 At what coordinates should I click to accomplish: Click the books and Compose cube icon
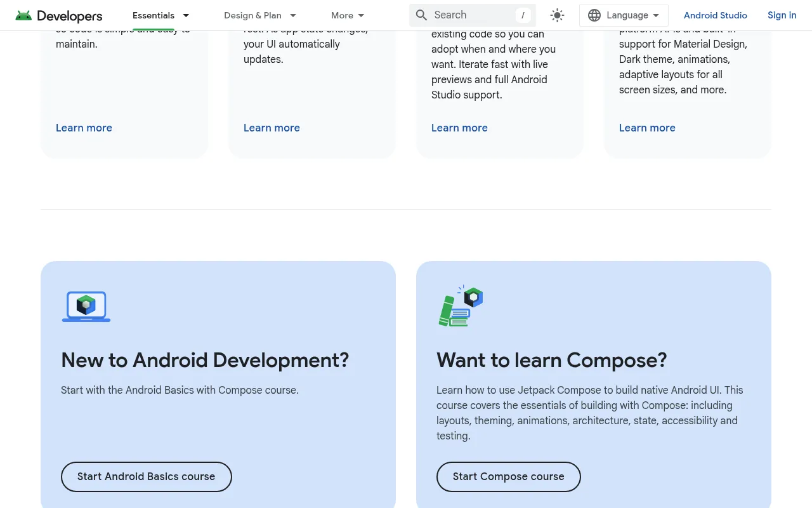[461, 306]
